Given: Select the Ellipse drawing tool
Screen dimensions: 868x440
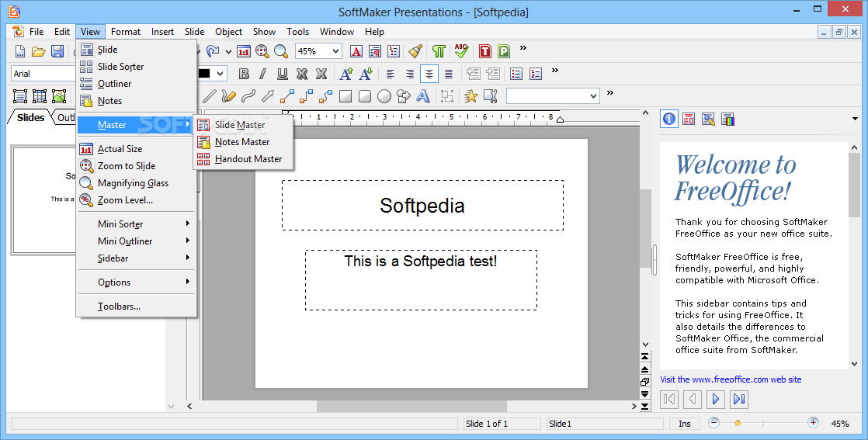Looking at the screenshot, I should tap(384, 96).
